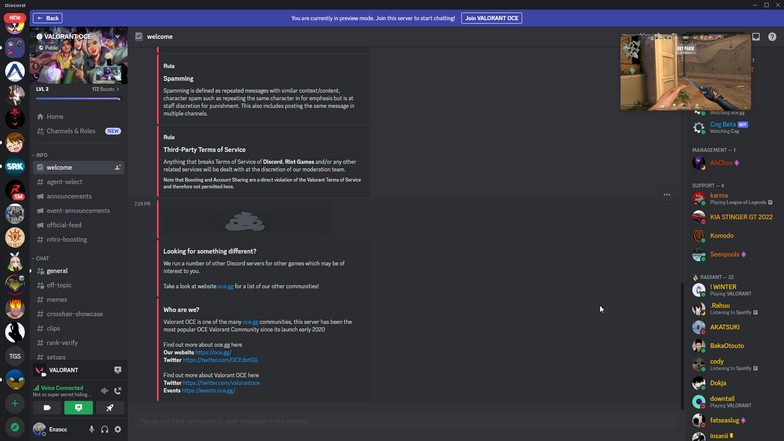Screen dimensions: 784x441
Task: Toggle headphones deafen icon
Action: click(104, 429)
